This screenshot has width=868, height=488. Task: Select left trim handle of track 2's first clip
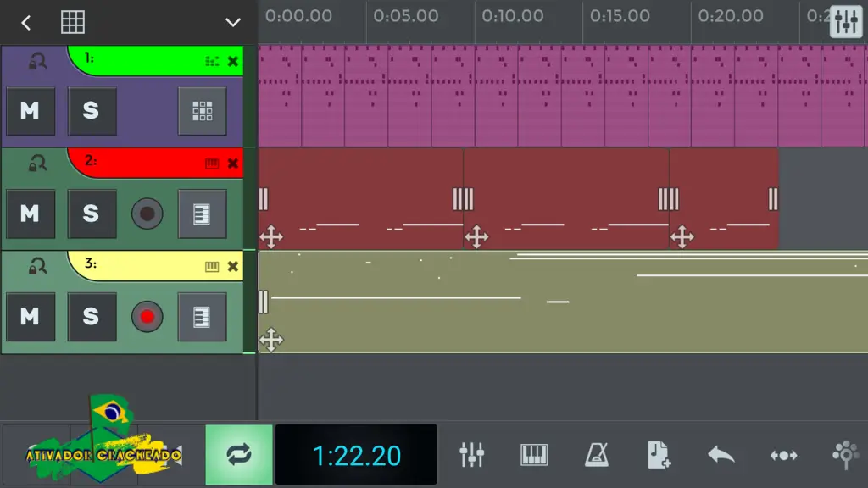click(264, 199)
